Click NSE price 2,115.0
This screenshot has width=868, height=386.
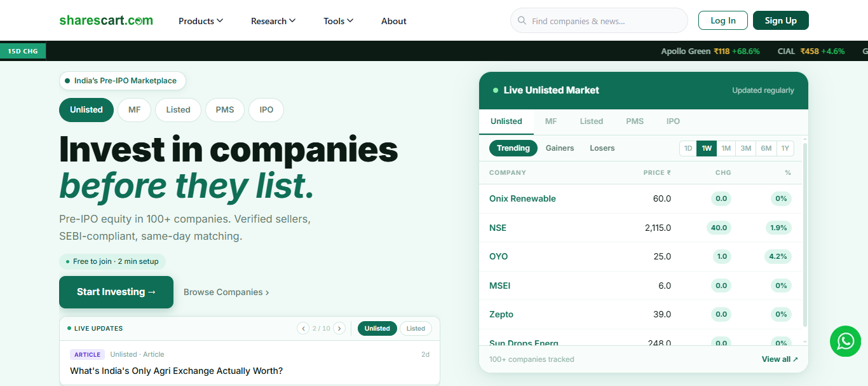click(x=658, y=228)
